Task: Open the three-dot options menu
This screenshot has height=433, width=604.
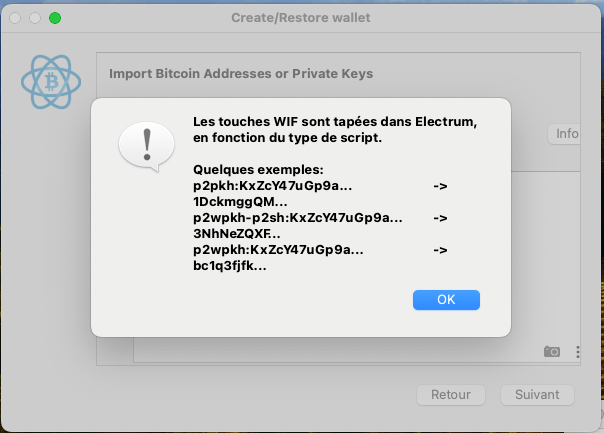Action: (x=578, y=351)
